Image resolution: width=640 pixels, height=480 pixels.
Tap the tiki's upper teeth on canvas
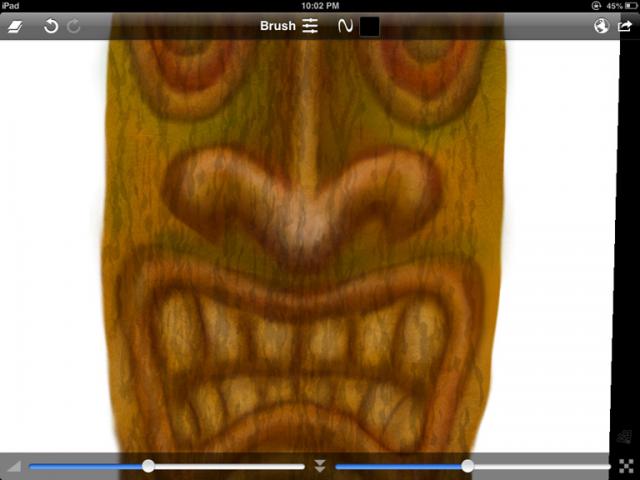point(300,335)
